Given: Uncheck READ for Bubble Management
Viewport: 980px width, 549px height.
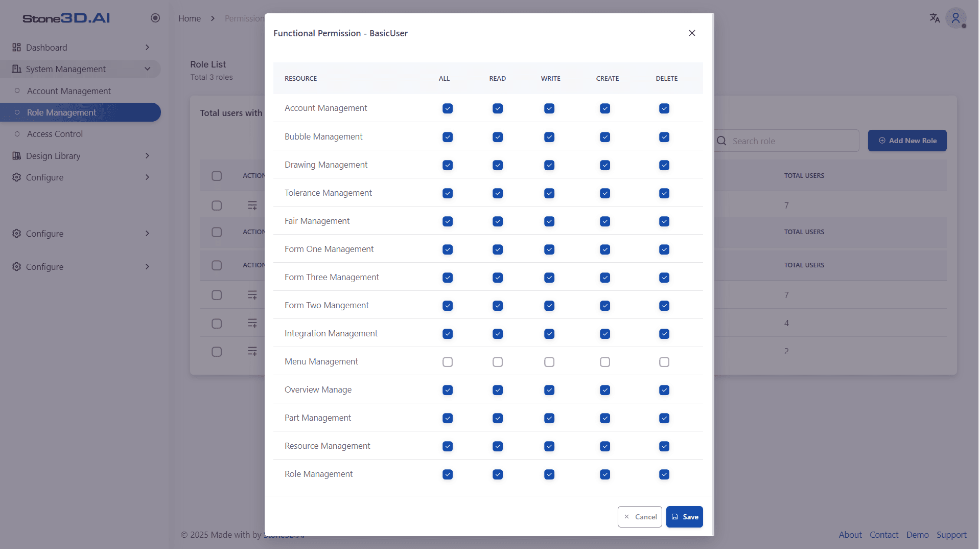Looking at the screenshot, I should (498, 137).
